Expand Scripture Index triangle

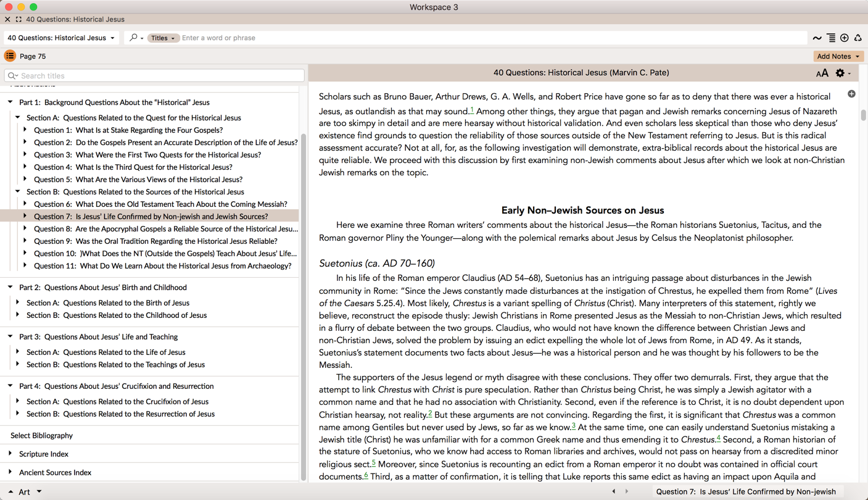[x=10, y=454]
